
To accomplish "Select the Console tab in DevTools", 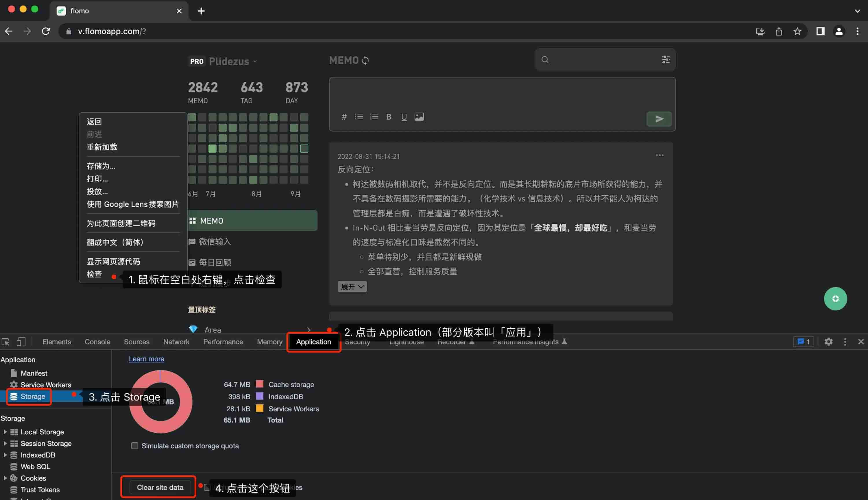I will [97, 342].
